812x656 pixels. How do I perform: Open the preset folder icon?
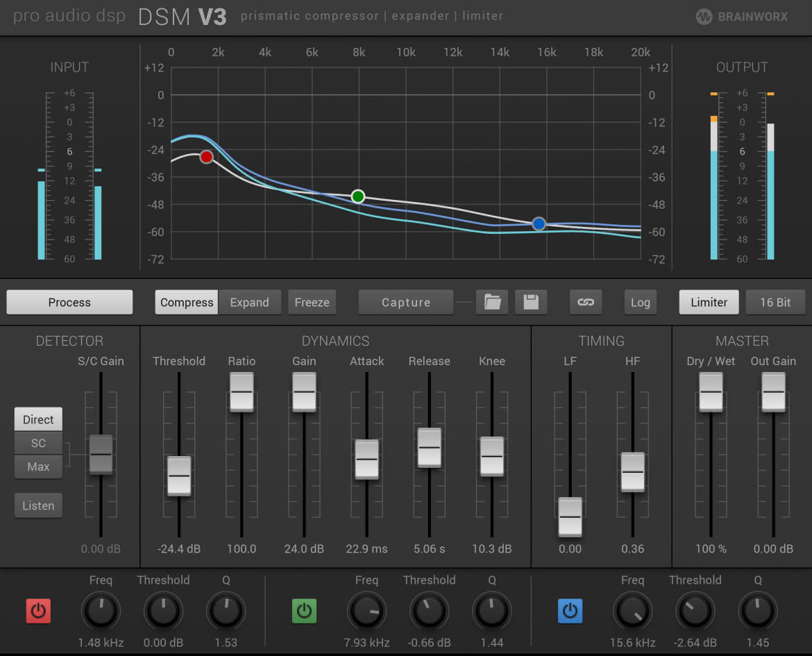(x=492, y=302)
